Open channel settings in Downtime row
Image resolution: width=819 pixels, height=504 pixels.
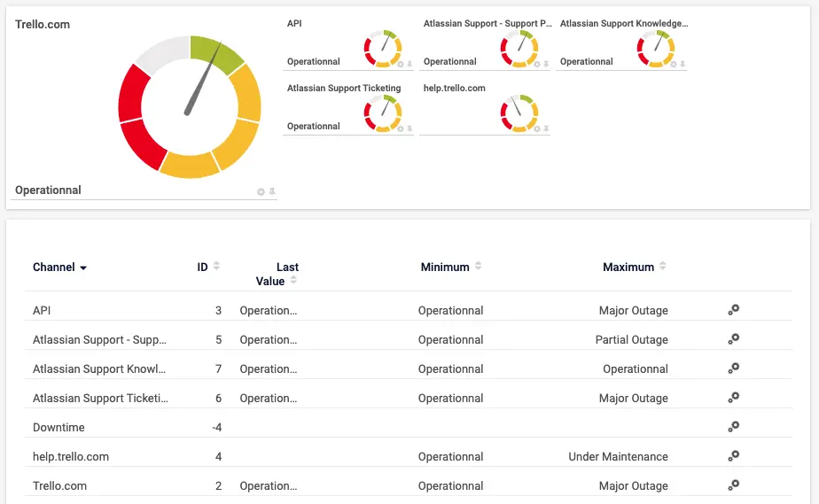coord(733,427)
